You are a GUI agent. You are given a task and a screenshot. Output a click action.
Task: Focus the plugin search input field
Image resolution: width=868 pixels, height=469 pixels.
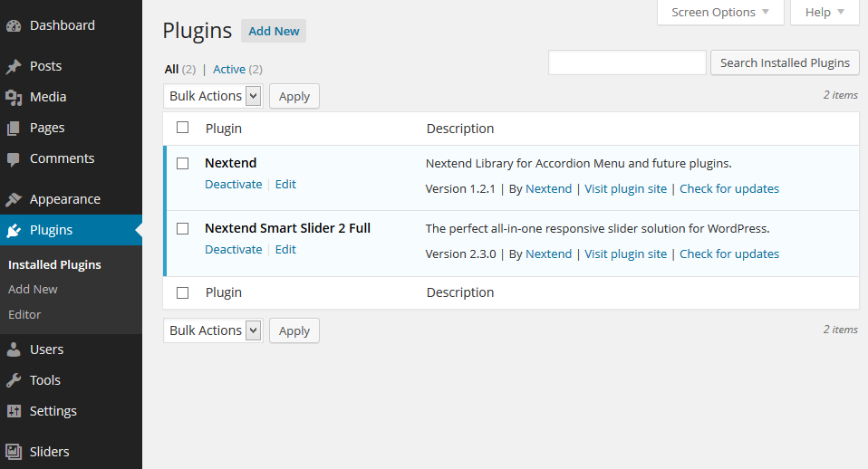(x=627, y=62)
